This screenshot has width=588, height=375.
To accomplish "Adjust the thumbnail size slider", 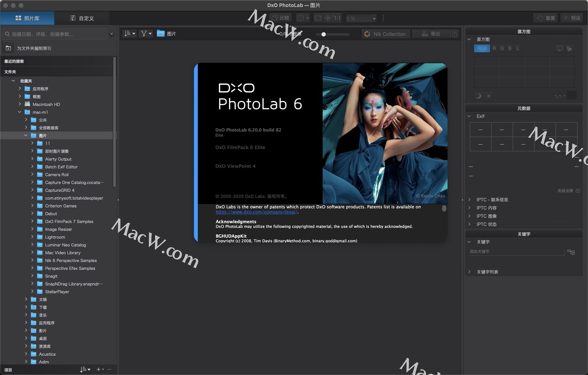I will pos(323,34).
